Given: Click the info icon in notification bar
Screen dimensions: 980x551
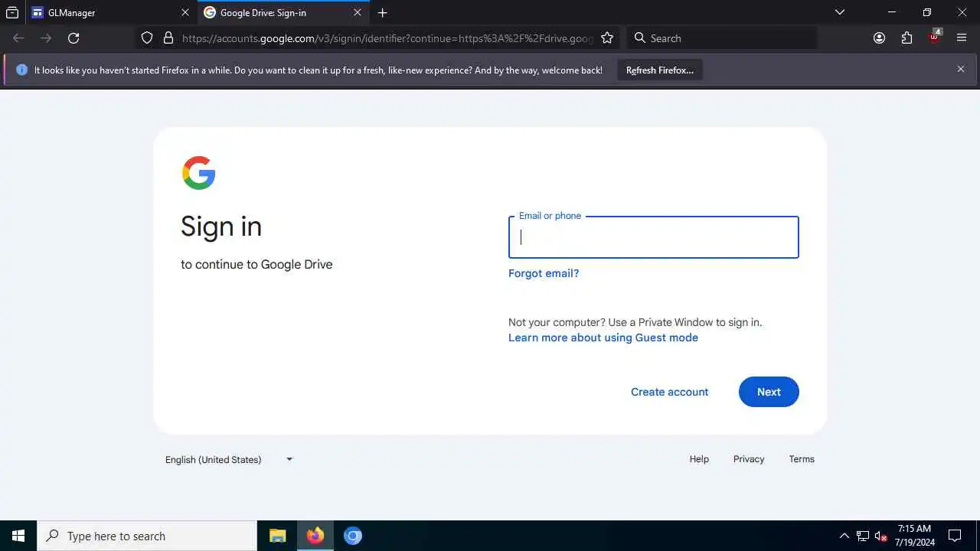Looking at the screenshot, I should coord(21,70).
